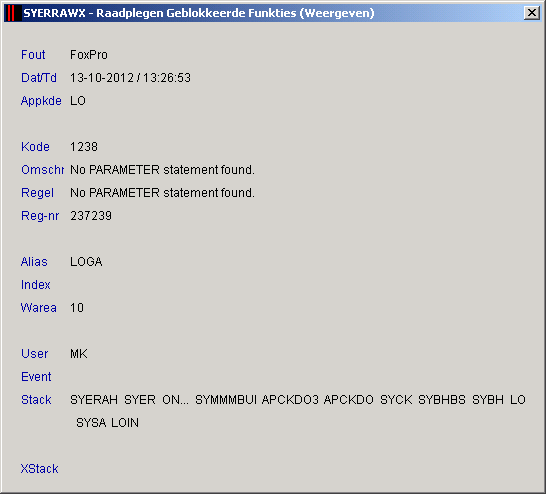Select the Alias label
This screenshot has height=494, width=546.
[34, 261]
